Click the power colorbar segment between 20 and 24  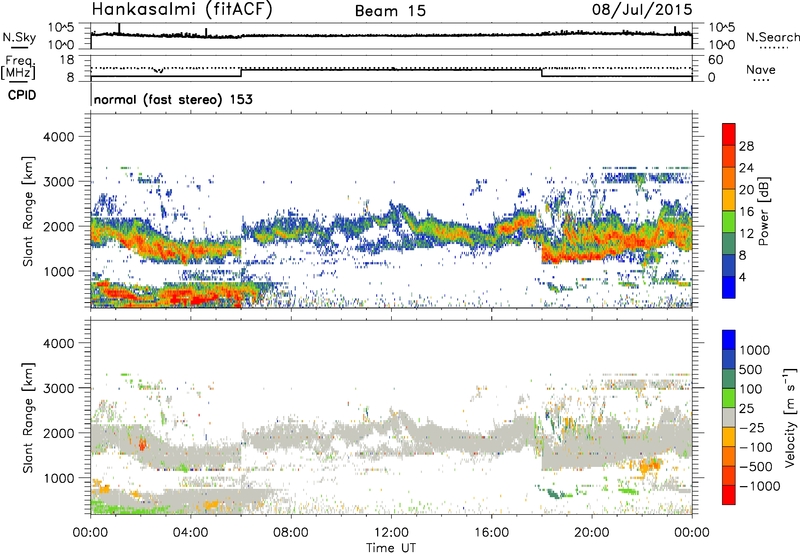pyautogui.click(x=729, y=179)
